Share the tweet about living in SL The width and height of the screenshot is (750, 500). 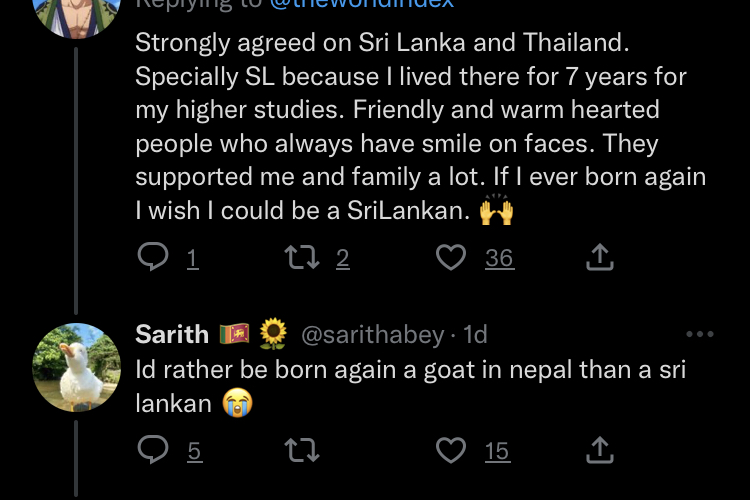[x=600, y=257]
